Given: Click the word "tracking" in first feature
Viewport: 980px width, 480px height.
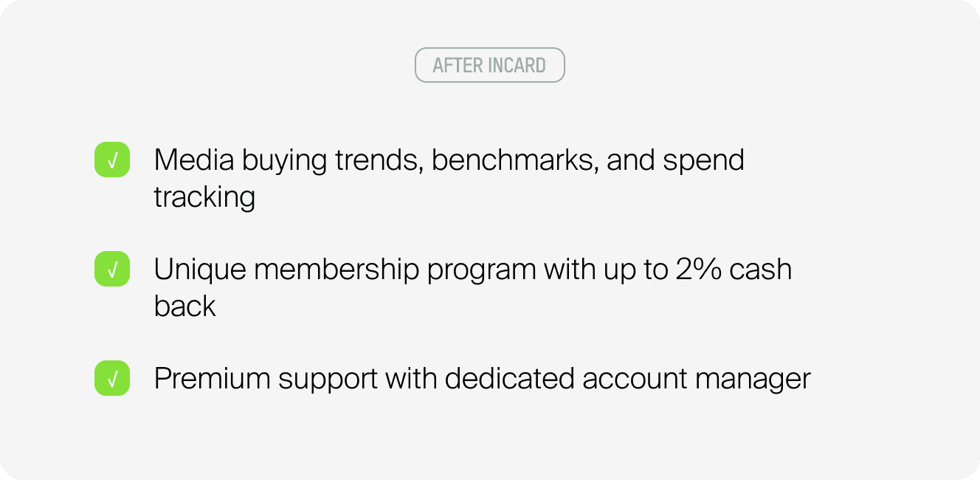Looking at the screenshot, I should tap(204, 198).
